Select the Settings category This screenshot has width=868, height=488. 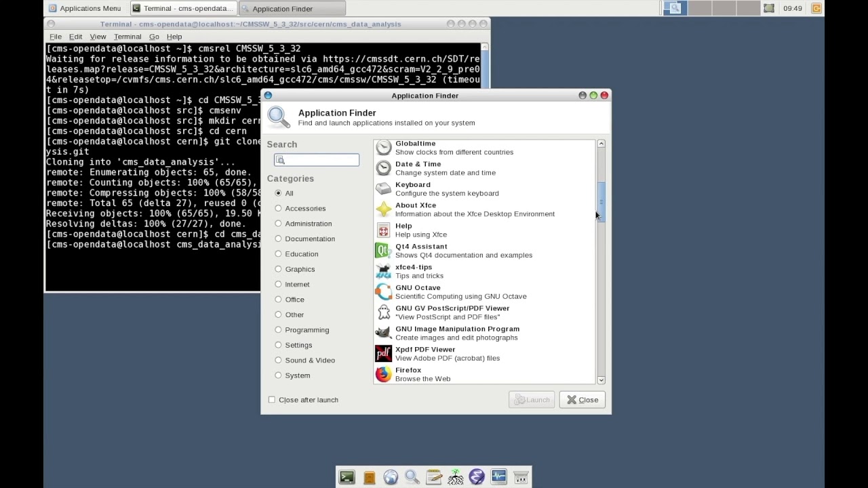pyautogui.click(x=293, y=345)
